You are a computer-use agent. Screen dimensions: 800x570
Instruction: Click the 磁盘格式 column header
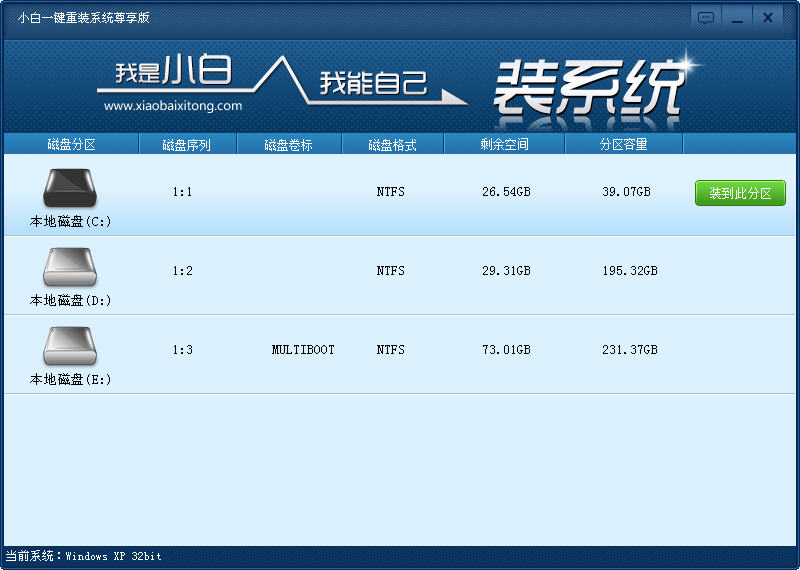[392, 145]
